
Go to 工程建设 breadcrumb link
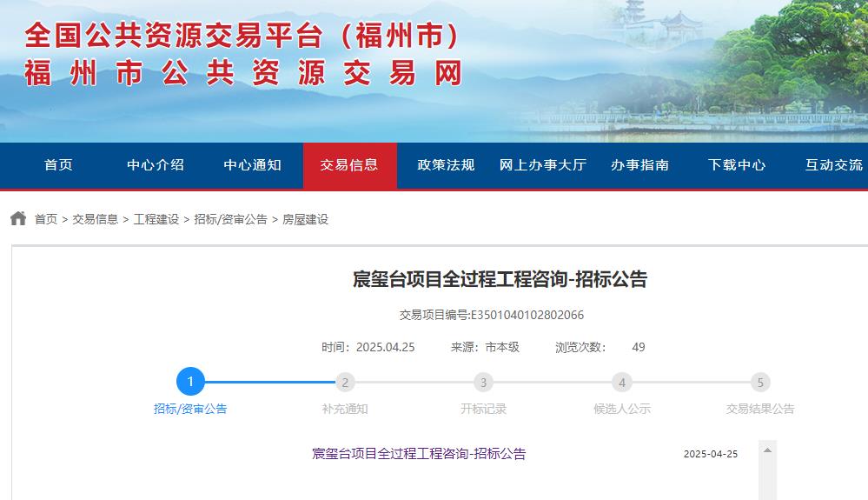point(156,219)
